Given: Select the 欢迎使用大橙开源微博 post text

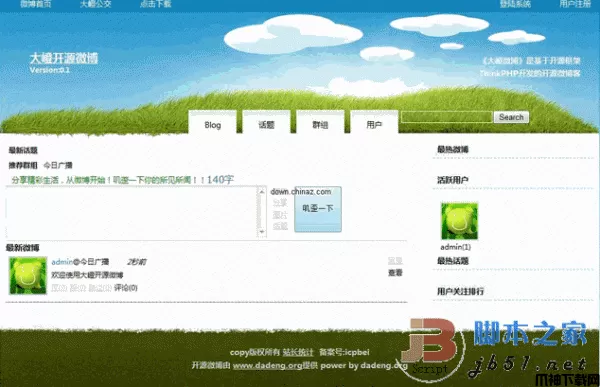Looking at the screenshot, I should coord(87,275).
